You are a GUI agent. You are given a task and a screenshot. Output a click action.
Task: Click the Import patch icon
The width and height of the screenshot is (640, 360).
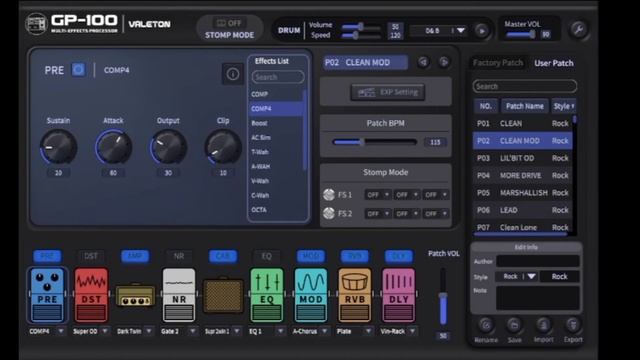click(543, 325)
